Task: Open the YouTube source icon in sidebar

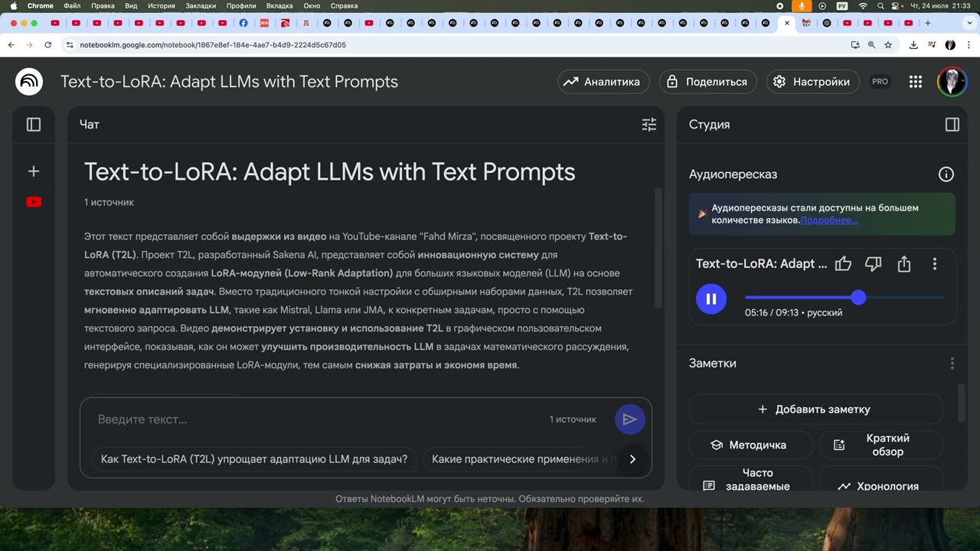Action: (34, 202)
